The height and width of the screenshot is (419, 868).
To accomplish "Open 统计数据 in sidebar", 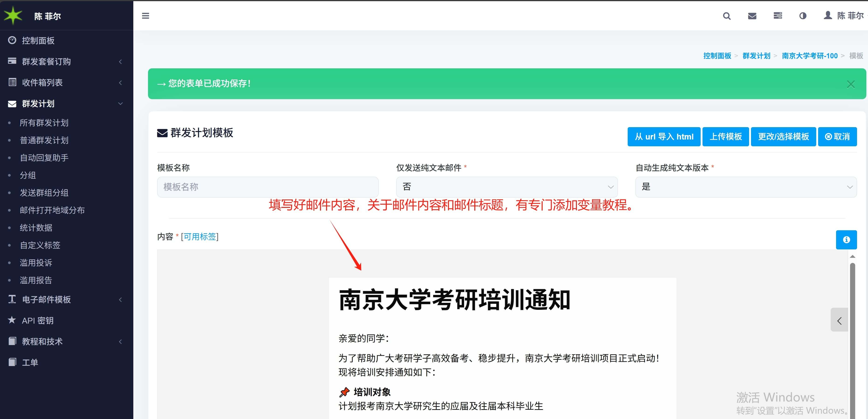I will [36, 228].
